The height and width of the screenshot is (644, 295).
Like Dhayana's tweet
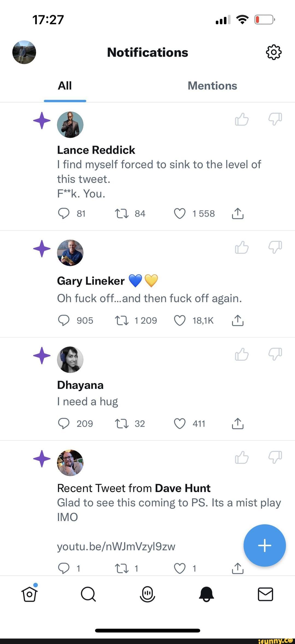pyautogui.click(x=179, y=424)
